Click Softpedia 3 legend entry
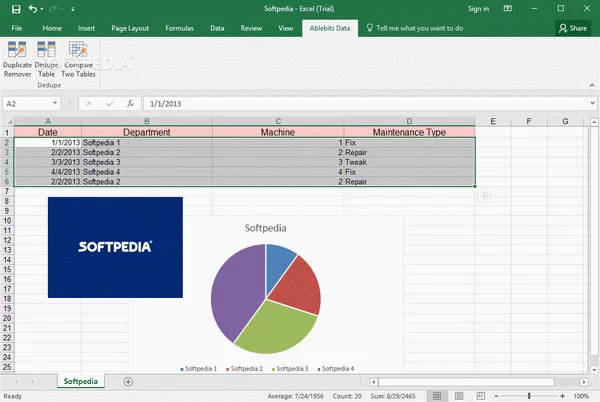Image resolution: width=600 pixels, height=402 pixels. 290,369
